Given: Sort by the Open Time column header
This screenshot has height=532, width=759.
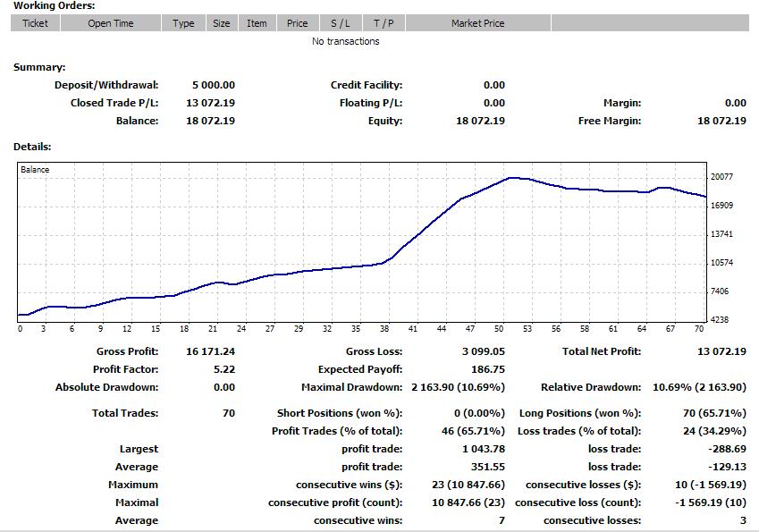Looking at the screenshot, I should pyautogui.click(x=111, y=23).
